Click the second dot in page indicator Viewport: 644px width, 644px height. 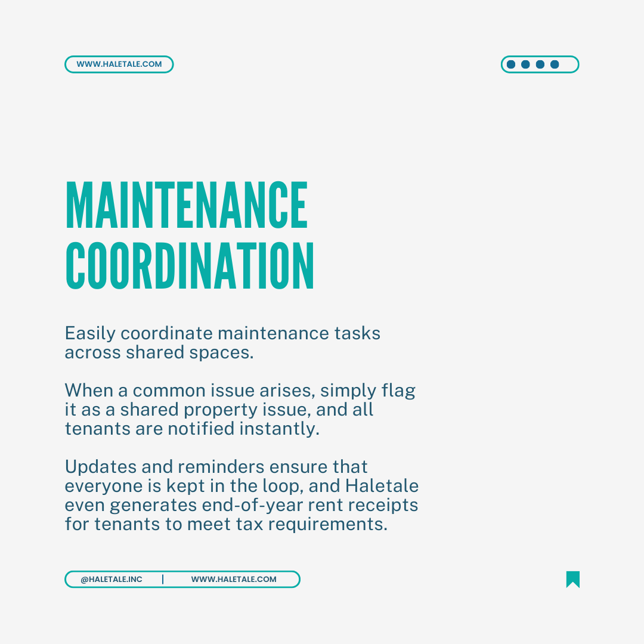525,64
